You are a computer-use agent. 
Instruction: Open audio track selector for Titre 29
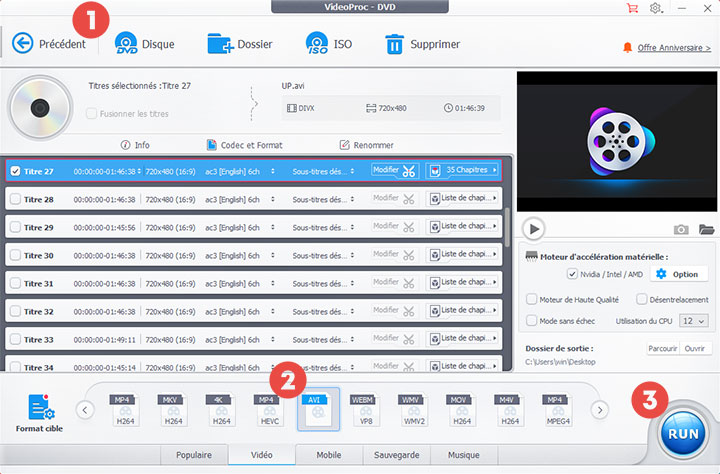[x=273, y=227]
